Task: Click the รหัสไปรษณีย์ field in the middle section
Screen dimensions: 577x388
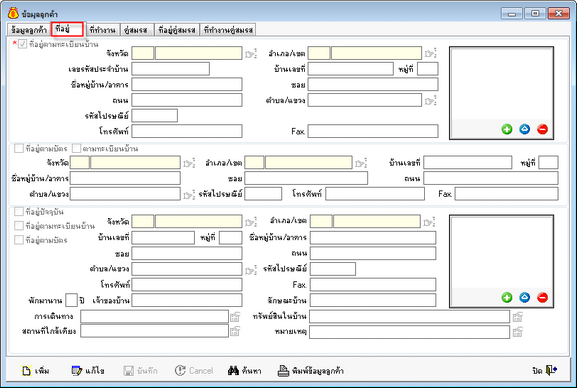Action: pos(263,194)
